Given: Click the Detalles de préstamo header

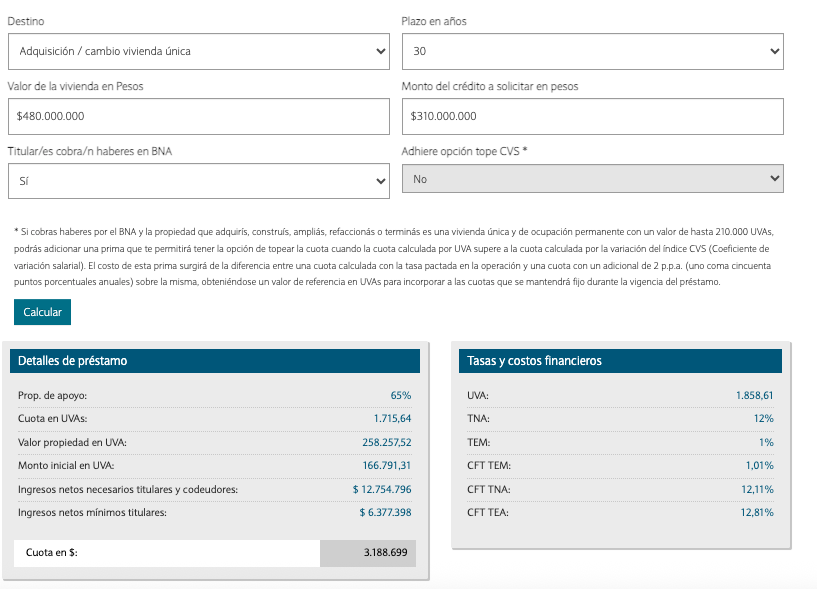Looking at the screenshot, I should tap(215, 361).
